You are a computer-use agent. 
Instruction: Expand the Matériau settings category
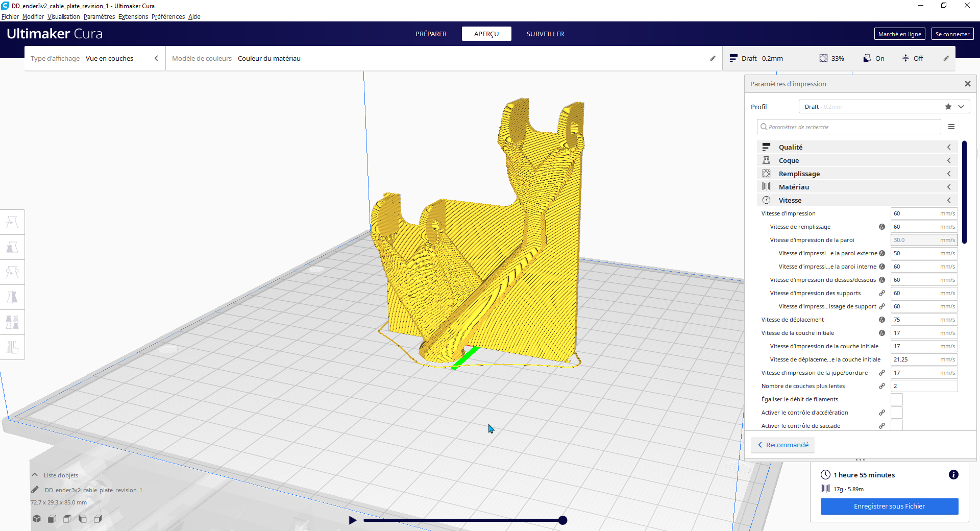point(857,187)
